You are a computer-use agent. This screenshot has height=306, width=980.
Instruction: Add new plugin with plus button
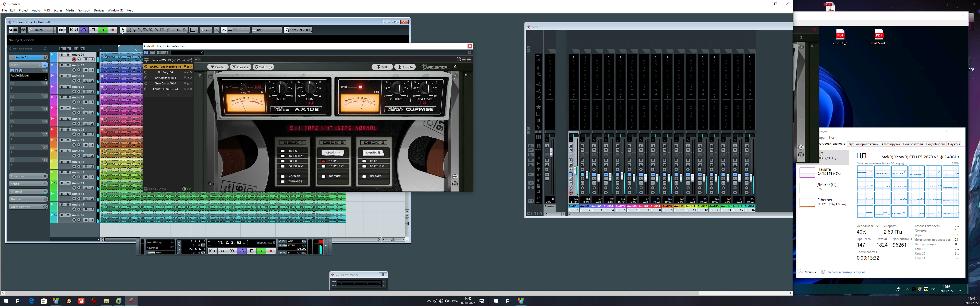pos(168,95)
